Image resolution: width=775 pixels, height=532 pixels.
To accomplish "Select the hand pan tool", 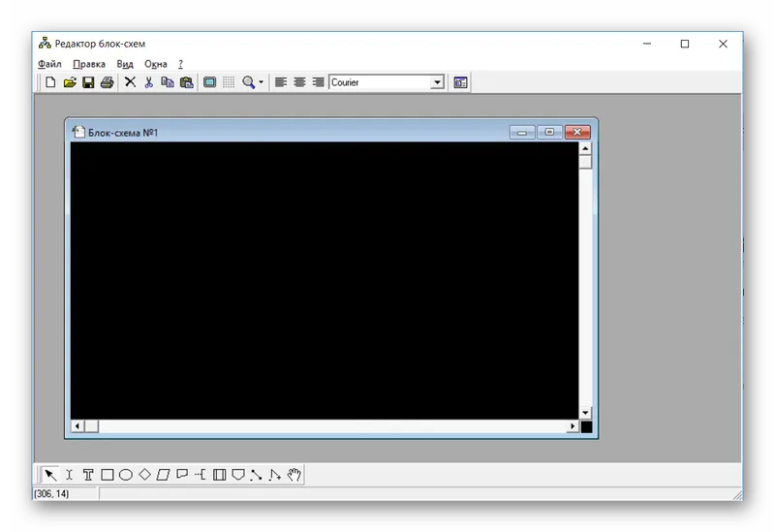I will (294, 475).
